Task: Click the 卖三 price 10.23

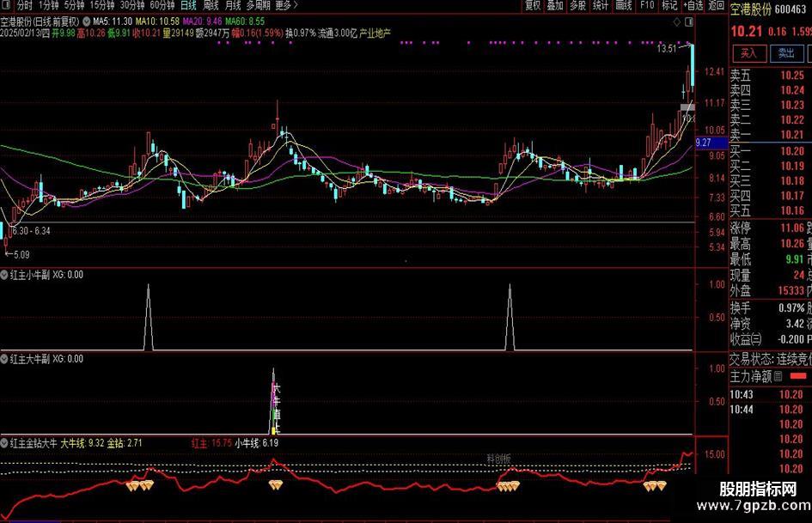Action: (792, 105)
